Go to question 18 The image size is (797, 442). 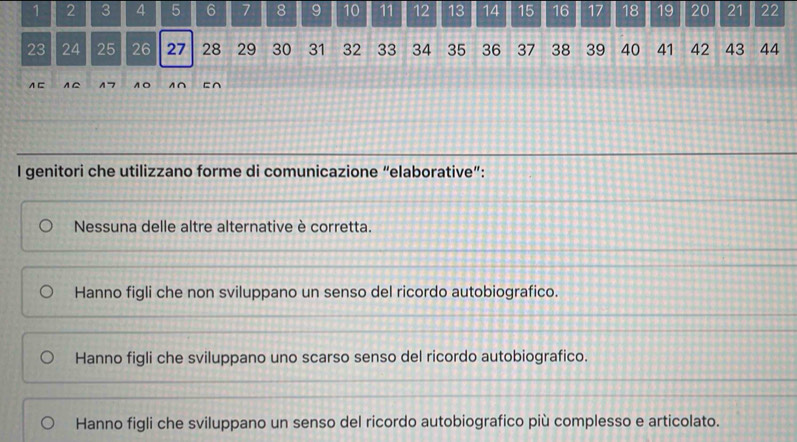(x=630, y=12)
